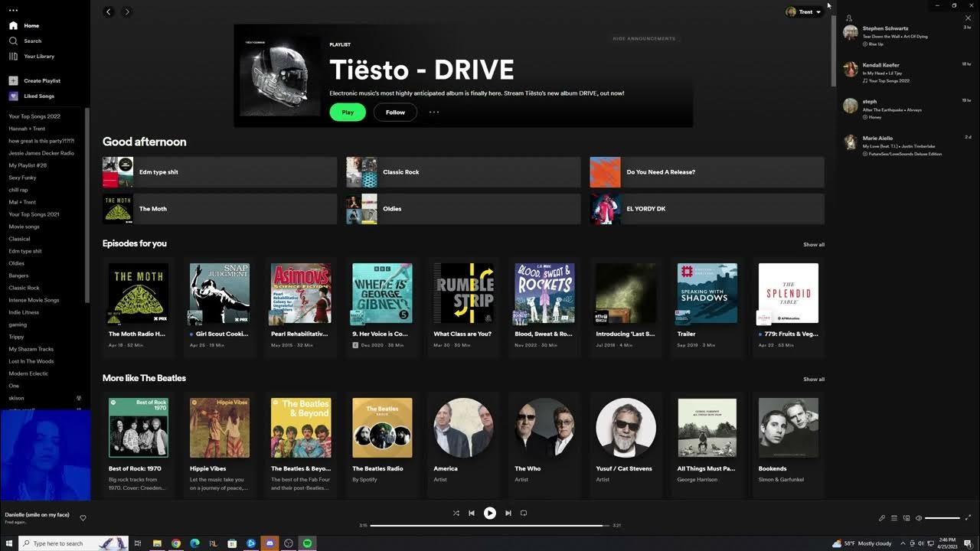
Task: Show all More like The Beatles
Action: tap(814, 380)
